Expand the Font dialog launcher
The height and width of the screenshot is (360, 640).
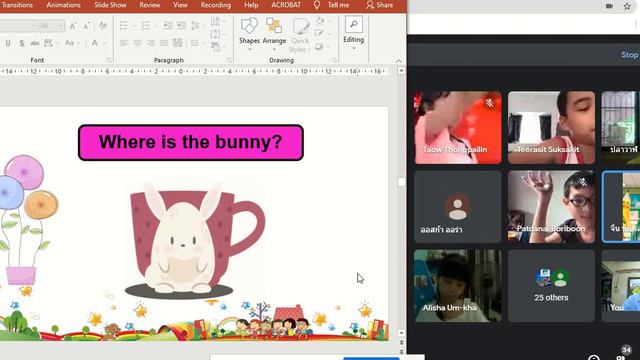tap(109, 60)
